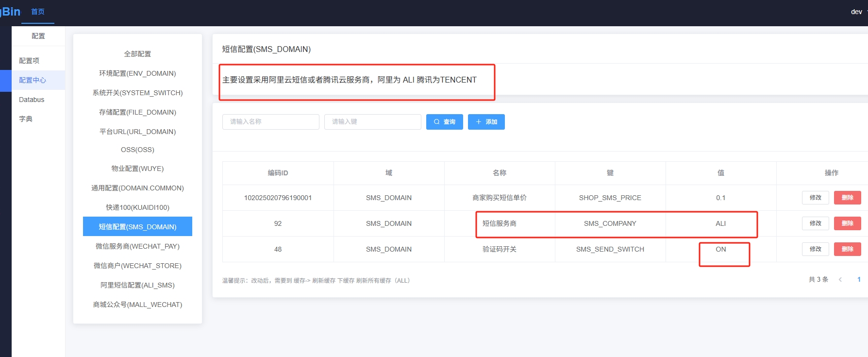Click SHOP_SMS_PRICE key cell
Screen dimensions: 868x357
point(610,198)
